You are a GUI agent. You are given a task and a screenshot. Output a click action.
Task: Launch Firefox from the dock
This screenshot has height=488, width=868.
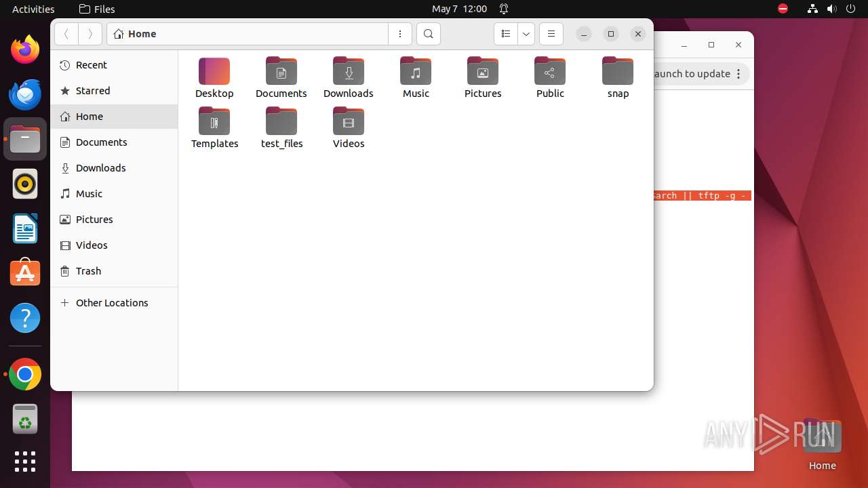pos(25,49)
